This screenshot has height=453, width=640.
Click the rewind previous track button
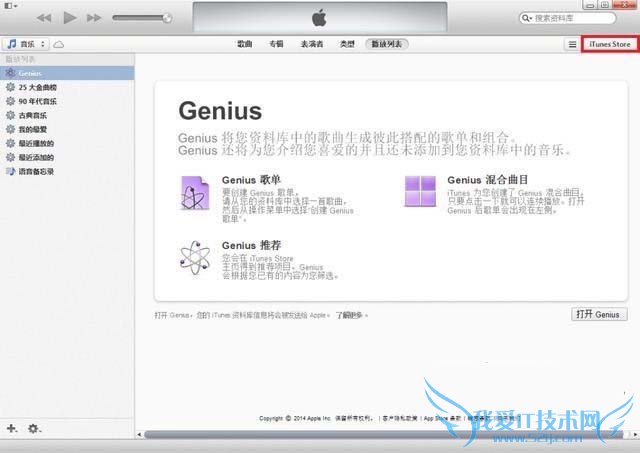tap(44, 18)
